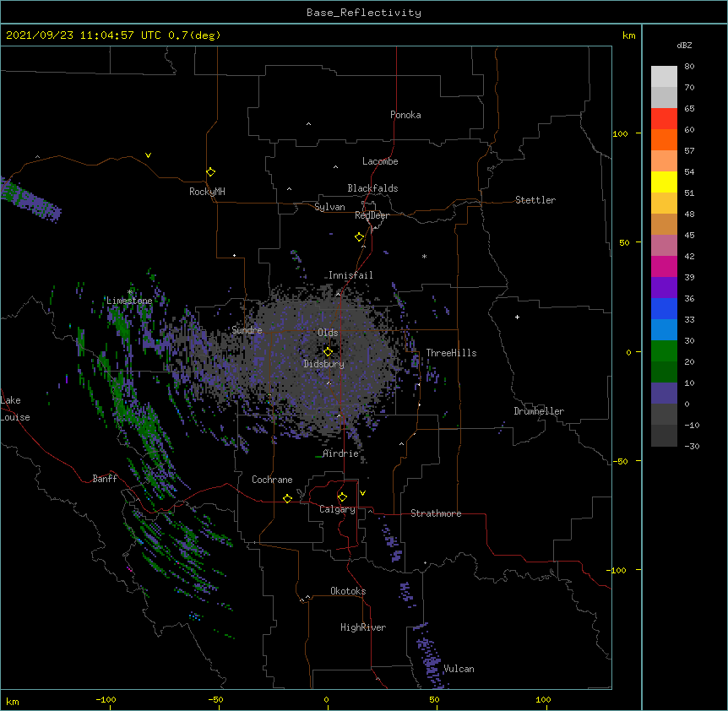Click the dBZ legend heading
Image resolution: width=728 pixels, height=711 pixels.
[684, 45]
